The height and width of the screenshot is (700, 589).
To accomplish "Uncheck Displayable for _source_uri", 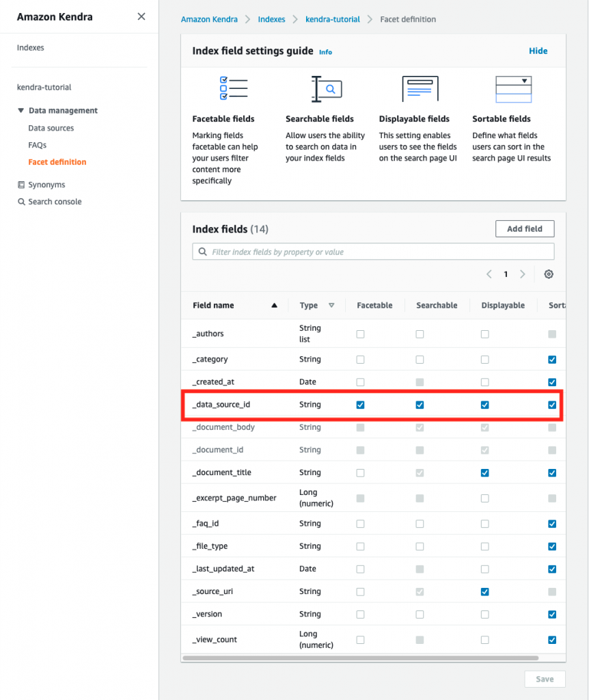I will (x=485, y=591).
